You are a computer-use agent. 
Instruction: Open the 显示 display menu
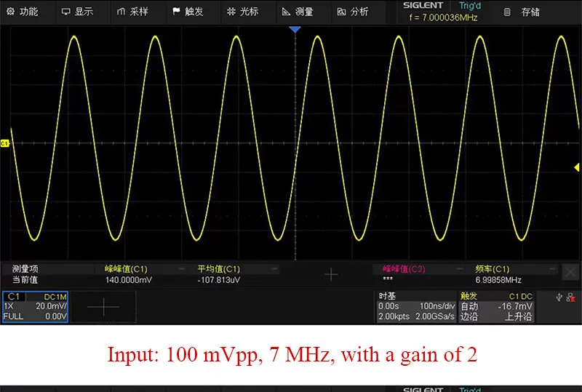77,12
